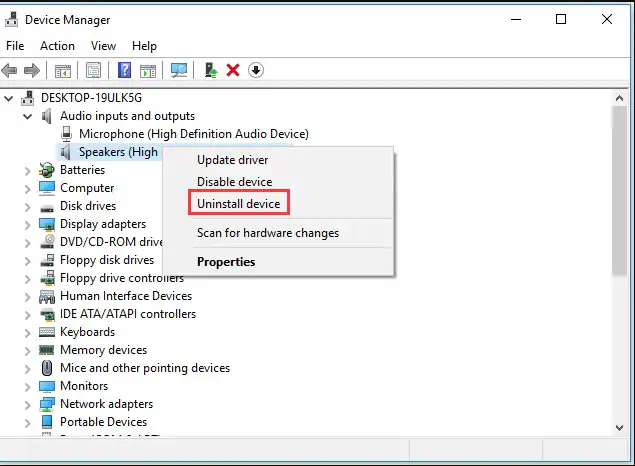Click the Disable device down-arrow icon
This screenshot has height=466, width=635.
click(x=256, y=70)
